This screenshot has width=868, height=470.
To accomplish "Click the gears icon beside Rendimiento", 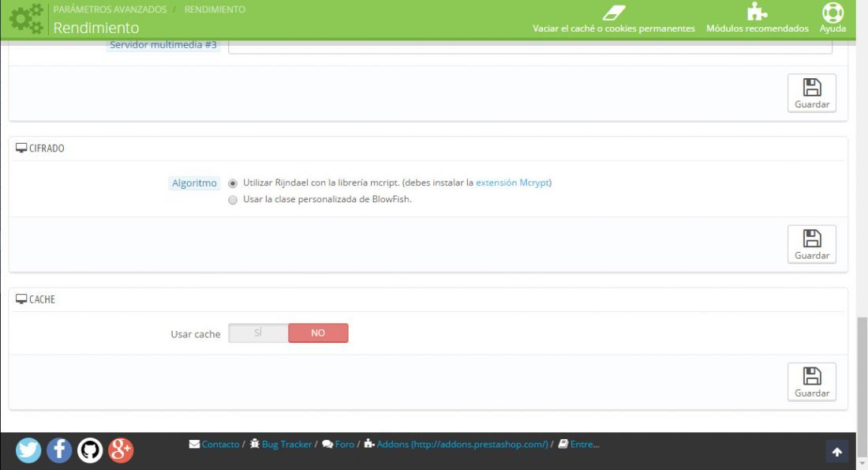I will pyautogui.click(x=27, y=19).
